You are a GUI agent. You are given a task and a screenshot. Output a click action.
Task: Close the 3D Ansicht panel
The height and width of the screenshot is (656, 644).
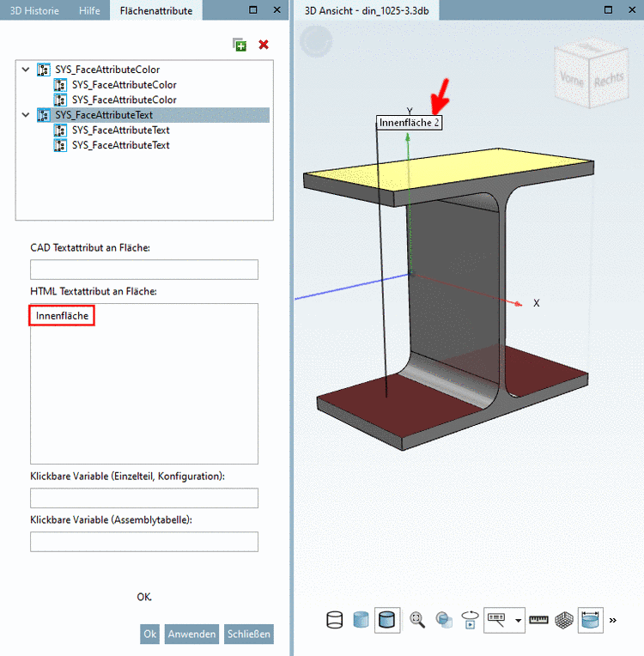[x=632, y=9]
